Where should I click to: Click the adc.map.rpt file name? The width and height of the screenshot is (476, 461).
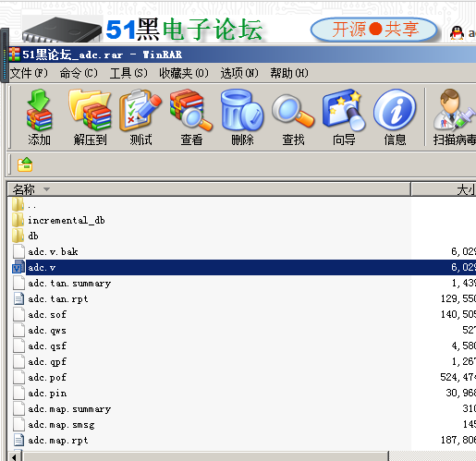[58, 440]
